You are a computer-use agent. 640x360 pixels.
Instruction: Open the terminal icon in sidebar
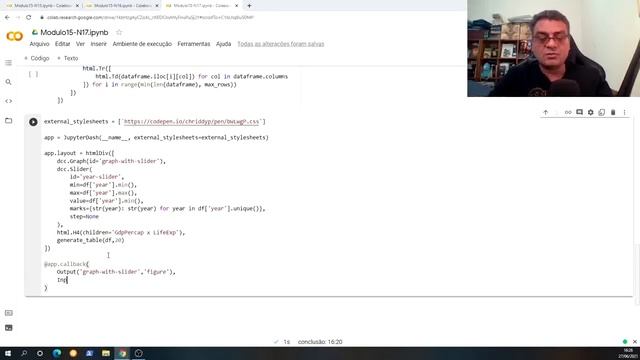click(9, 328)
